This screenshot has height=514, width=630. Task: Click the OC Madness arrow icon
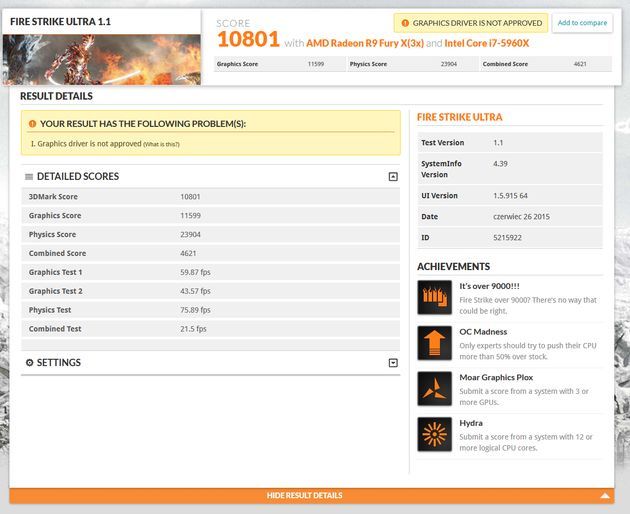(x=434, y=343)
